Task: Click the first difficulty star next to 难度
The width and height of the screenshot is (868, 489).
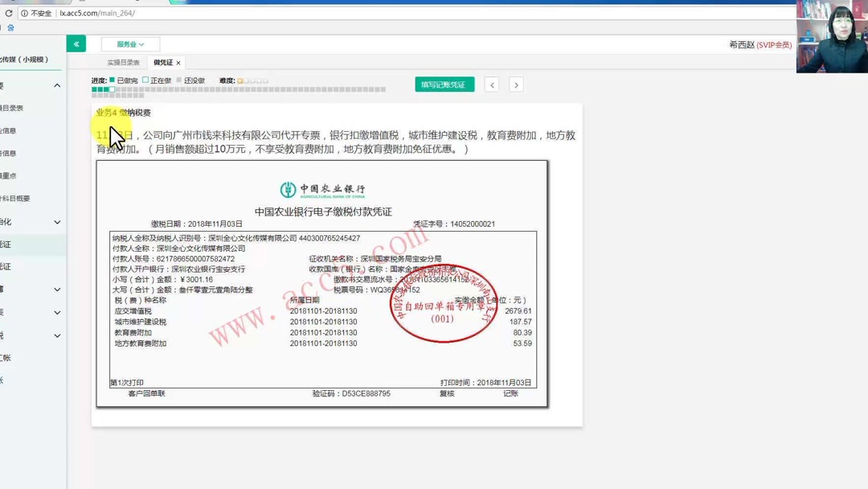Action: [x=242, y=80]
